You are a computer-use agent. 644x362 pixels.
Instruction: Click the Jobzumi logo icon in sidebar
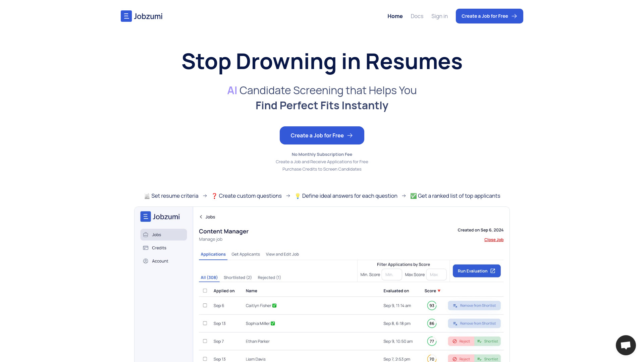[145, 217]
